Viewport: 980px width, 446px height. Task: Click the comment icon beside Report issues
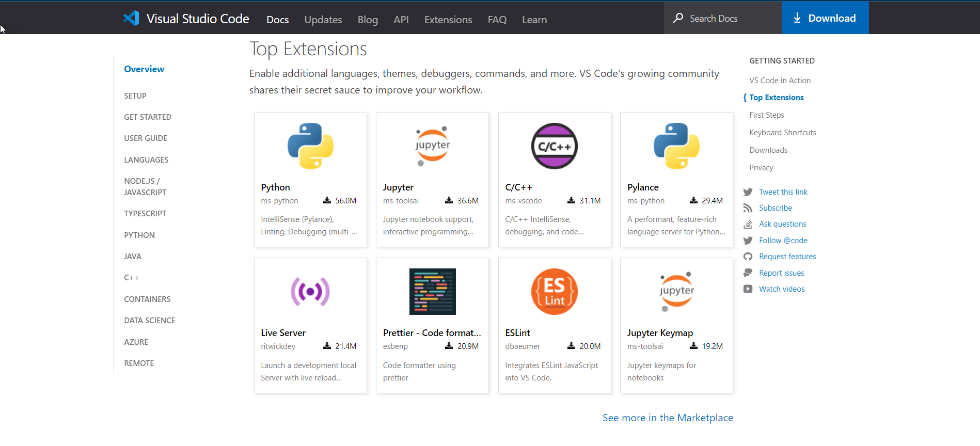[748, 273]
